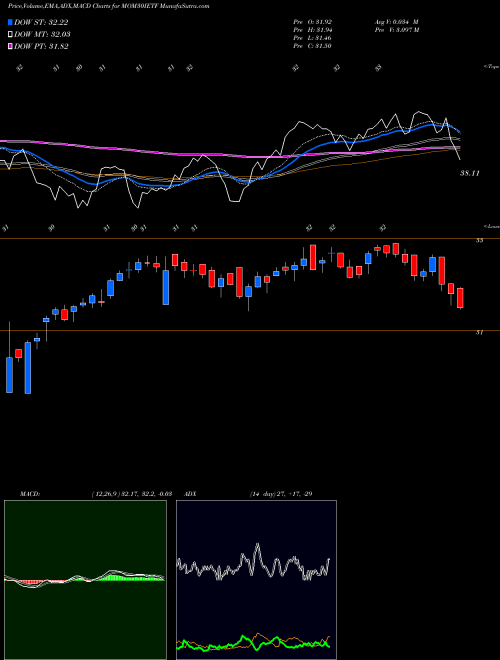Click the Pre L: 31.46 value

pyautogui.click(x=313, y=38)
